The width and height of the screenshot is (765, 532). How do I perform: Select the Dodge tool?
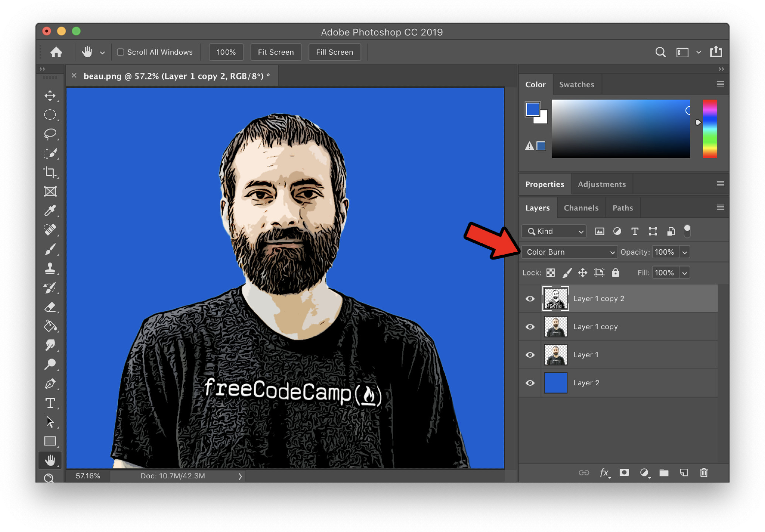click(50, 365)
